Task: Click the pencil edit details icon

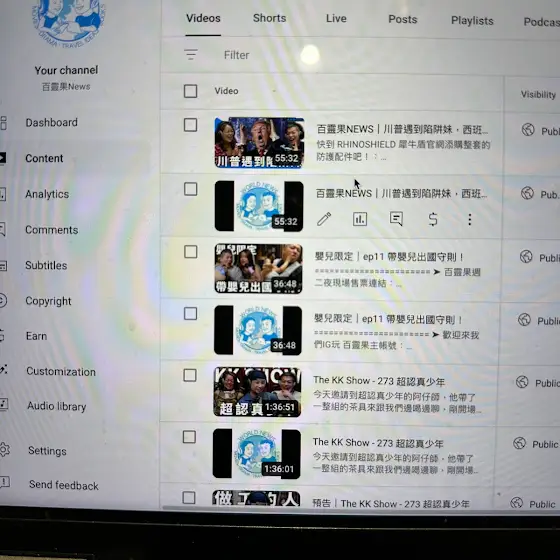Action: coord(324,219)
